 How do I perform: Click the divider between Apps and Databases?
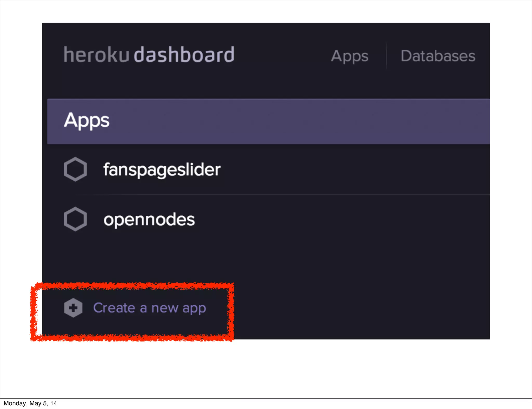(387, 56)
